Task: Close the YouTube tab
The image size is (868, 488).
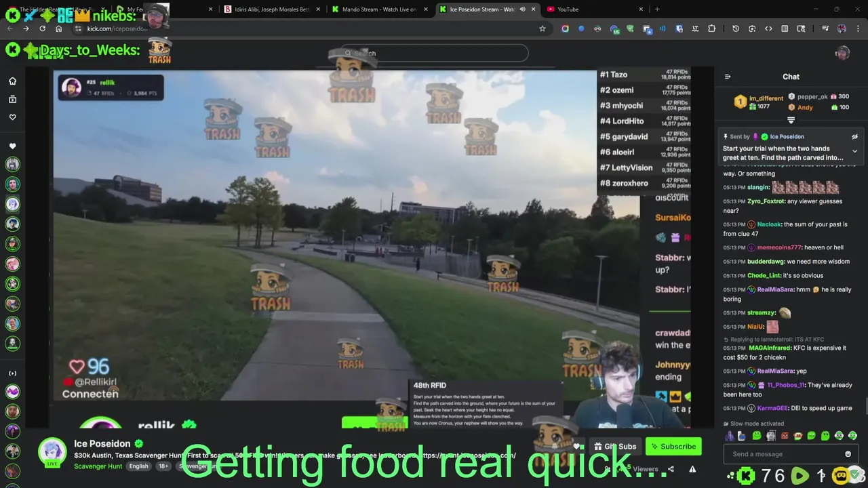Action: pos(641,9)
